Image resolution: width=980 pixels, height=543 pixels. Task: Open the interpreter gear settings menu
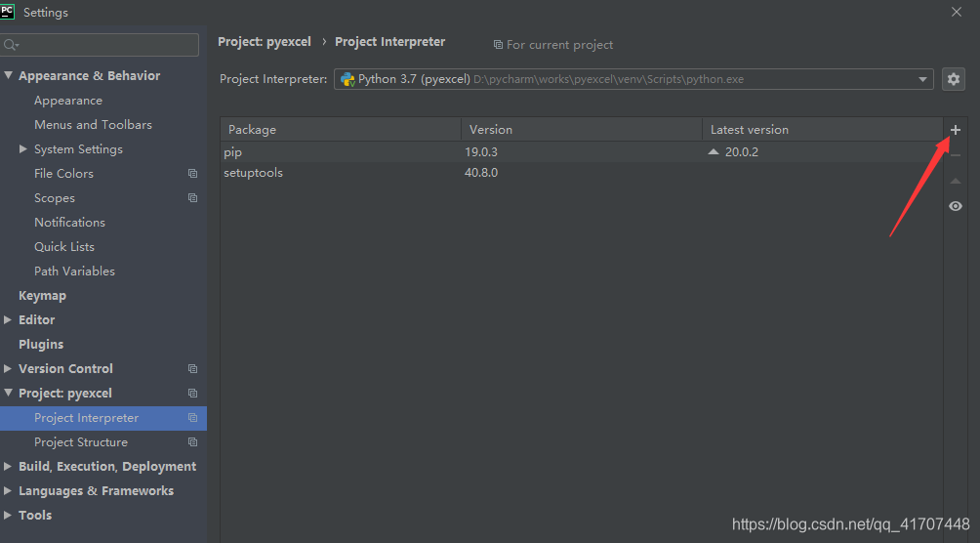(x=953, y=79)
